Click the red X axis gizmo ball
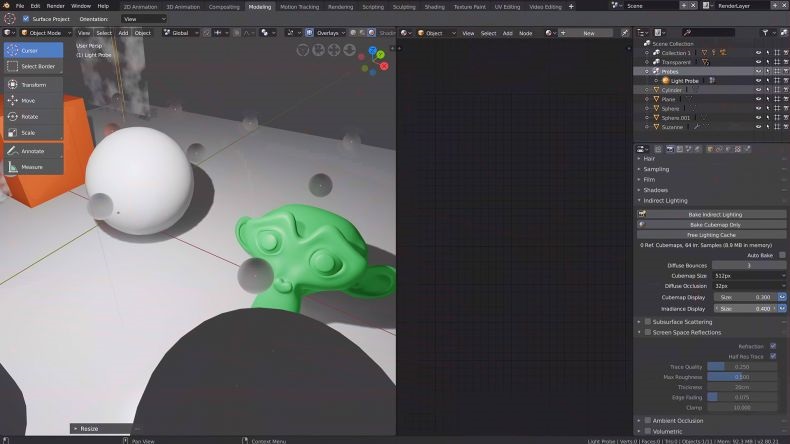The image size is (790, 444). point(384,66)
